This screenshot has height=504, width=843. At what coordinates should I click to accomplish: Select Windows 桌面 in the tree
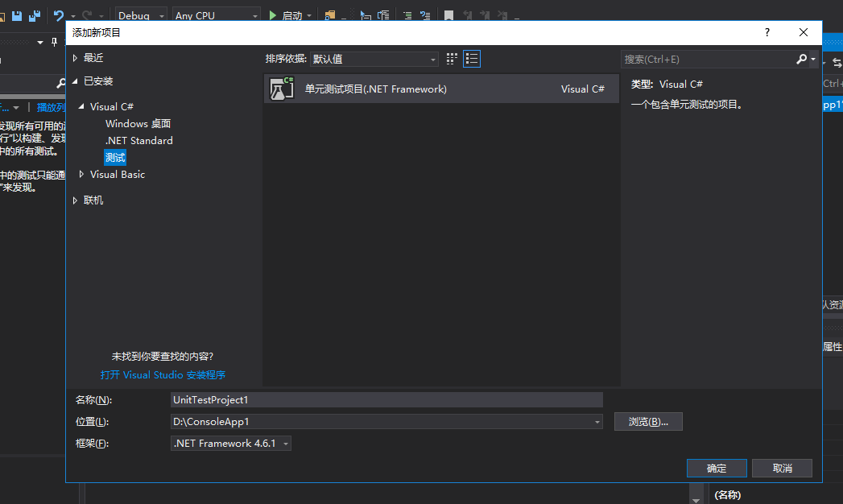[138, 123]
